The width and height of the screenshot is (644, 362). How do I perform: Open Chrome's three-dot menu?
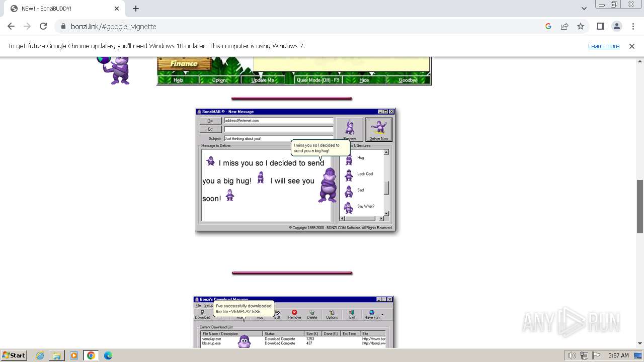click(633, 26)
